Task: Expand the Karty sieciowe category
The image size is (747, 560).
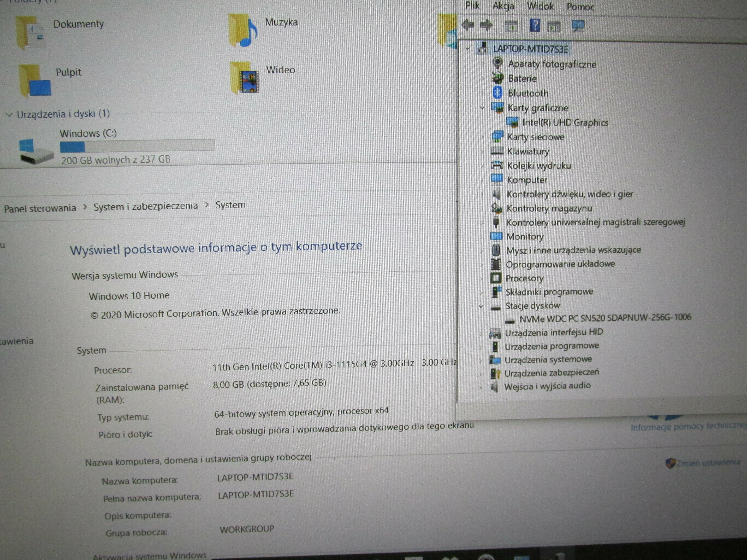Action: (x=482, y=137)
